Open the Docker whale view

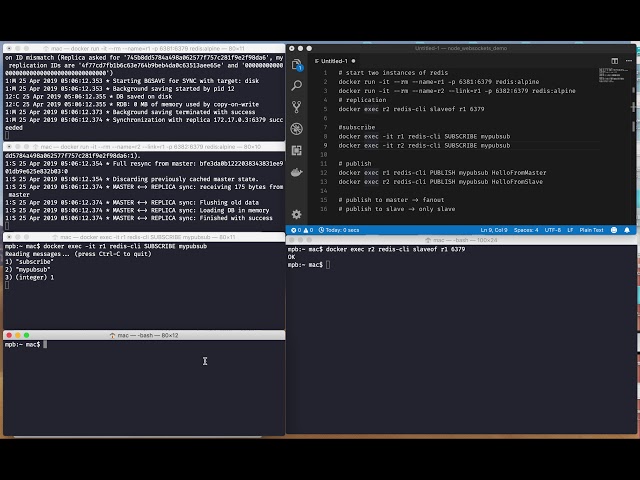(297, 172)
